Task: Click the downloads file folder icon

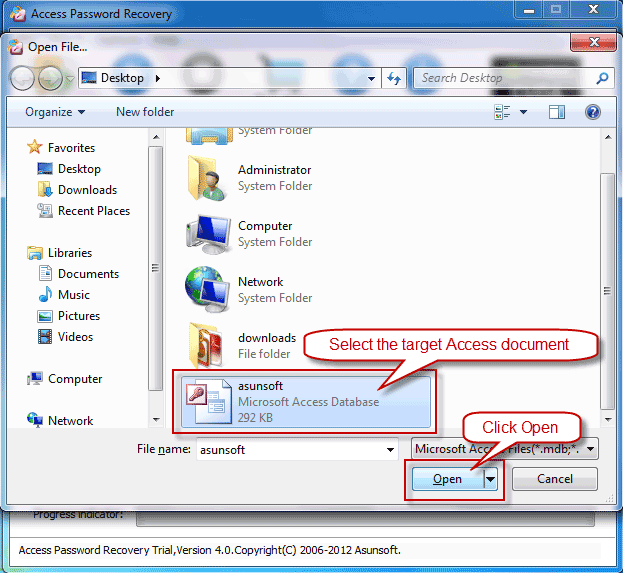Action: pyautogui.click(x=206, y=345)
